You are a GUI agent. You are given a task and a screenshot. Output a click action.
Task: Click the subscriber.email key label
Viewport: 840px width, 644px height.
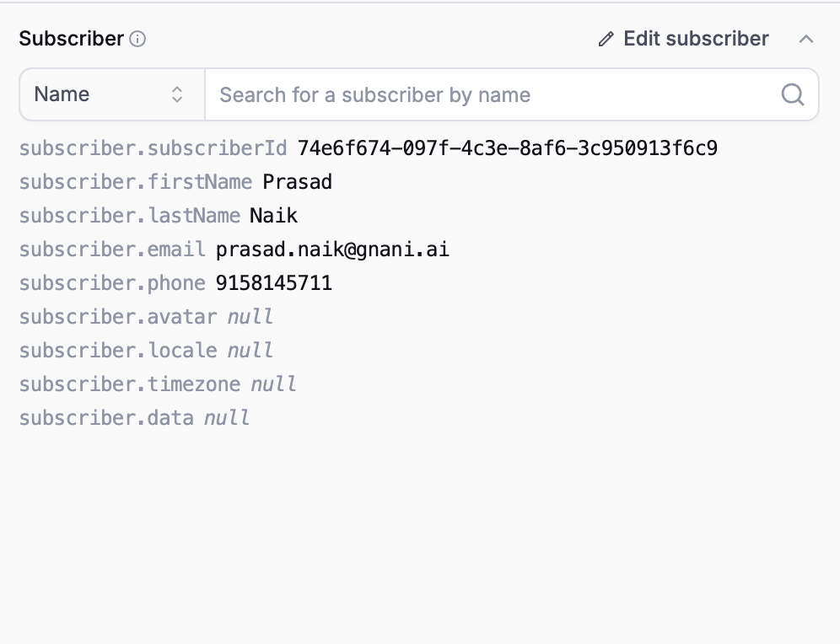(x=112, y=250)
